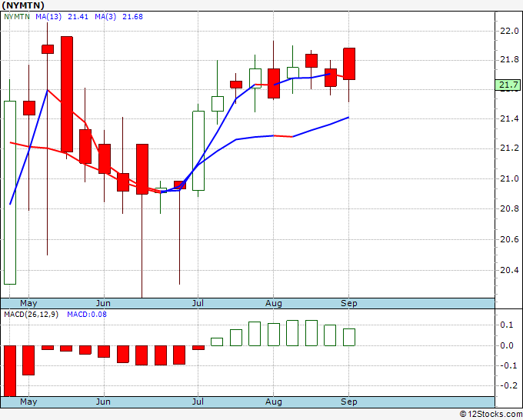Click the 21.0 price axis label
The width and height of the screenshot is (523, 420).
tap(509, 178)
